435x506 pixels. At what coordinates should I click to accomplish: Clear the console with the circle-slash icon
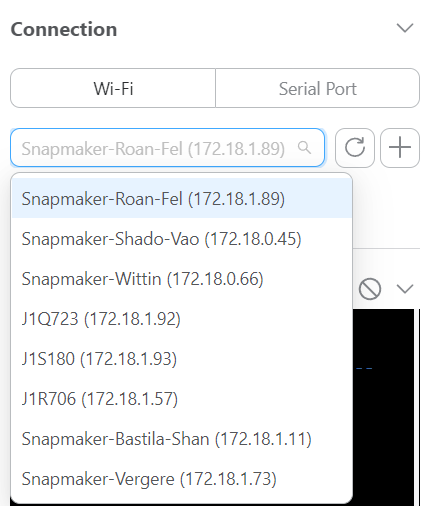(x=370, y=289)
